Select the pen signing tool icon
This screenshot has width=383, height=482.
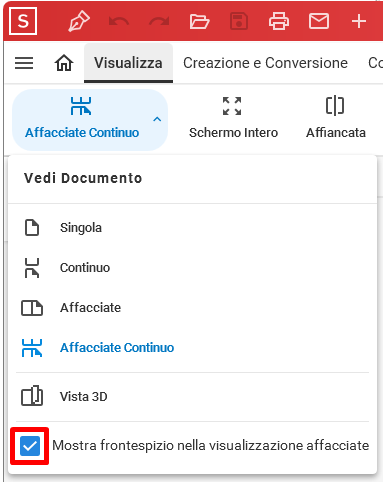(x=79, y=21)
